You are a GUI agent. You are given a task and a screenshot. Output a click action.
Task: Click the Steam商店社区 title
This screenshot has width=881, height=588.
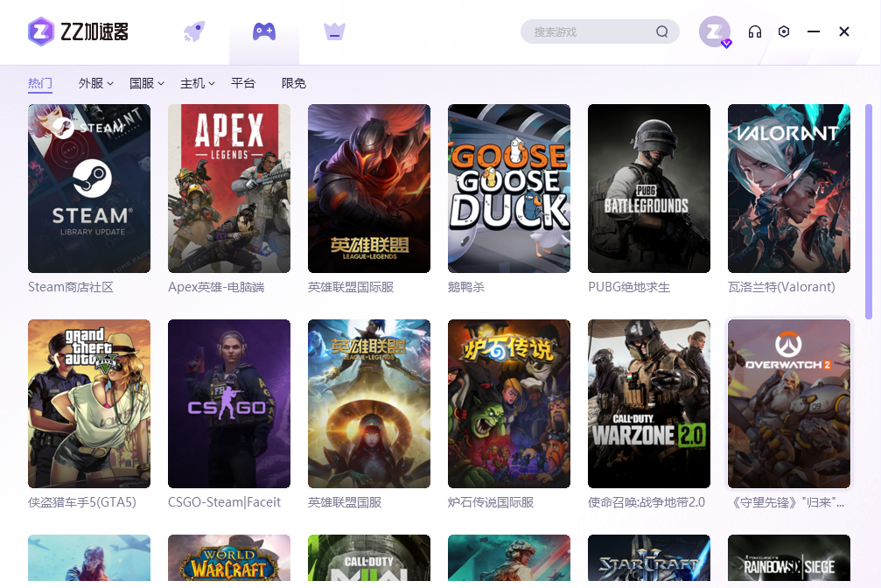tap(71, 287)
